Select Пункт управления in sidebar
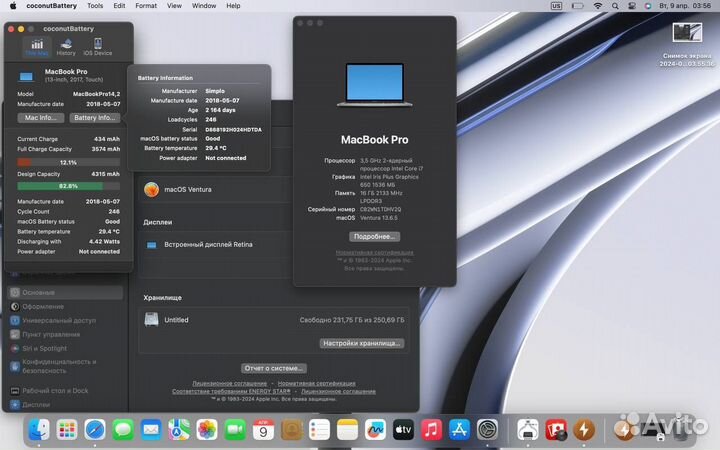The width and height of the screenshot is (720, 450). click(x=66, y=334)
